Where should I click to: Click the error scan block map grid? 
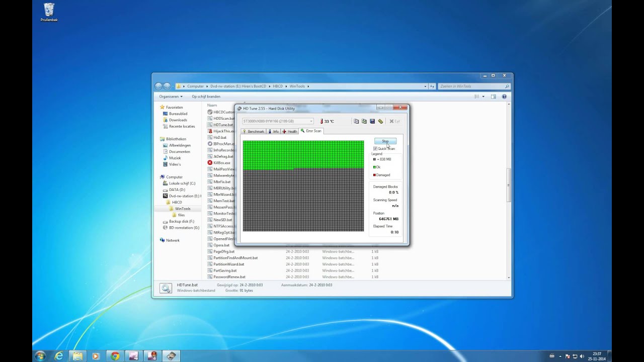(x=303, y=186)
